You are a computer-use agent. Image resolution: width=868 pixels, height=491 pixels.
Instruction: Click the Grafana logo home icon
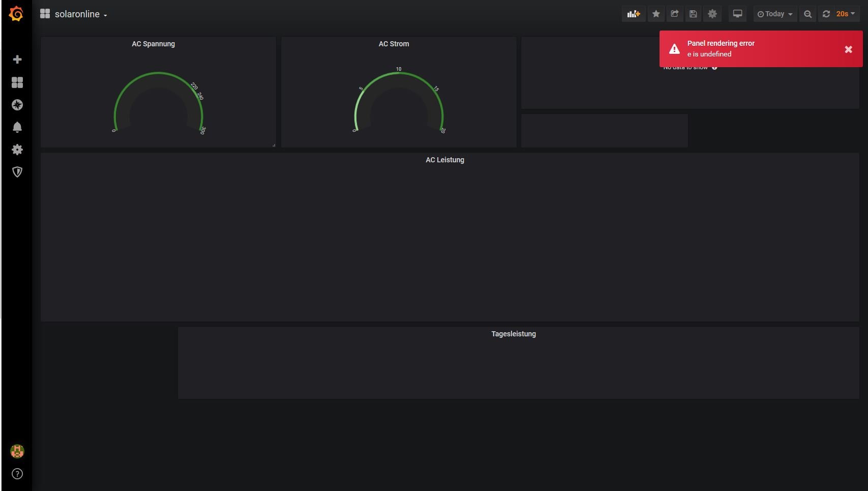[16, 14]
